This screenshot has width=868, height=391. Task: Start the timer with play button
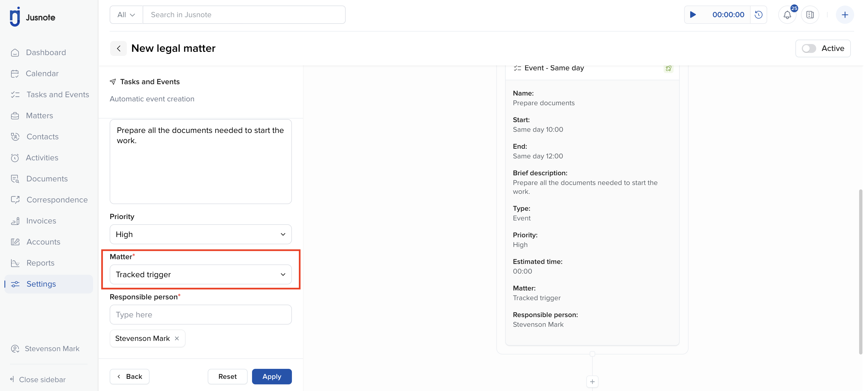coord(693,15)
